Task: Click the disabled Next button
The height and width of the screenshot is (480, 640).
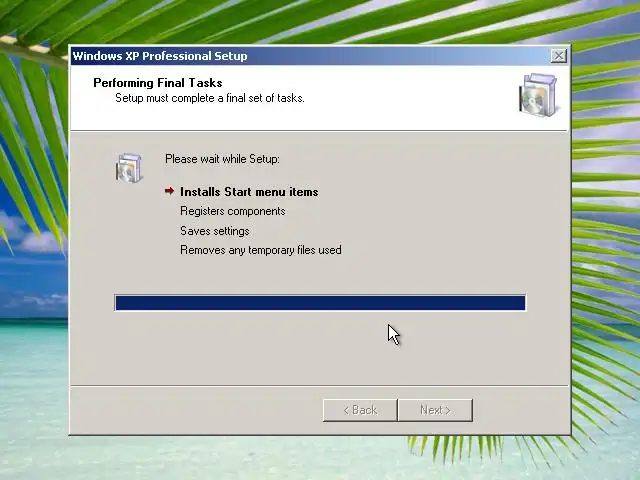Action: 435,410
